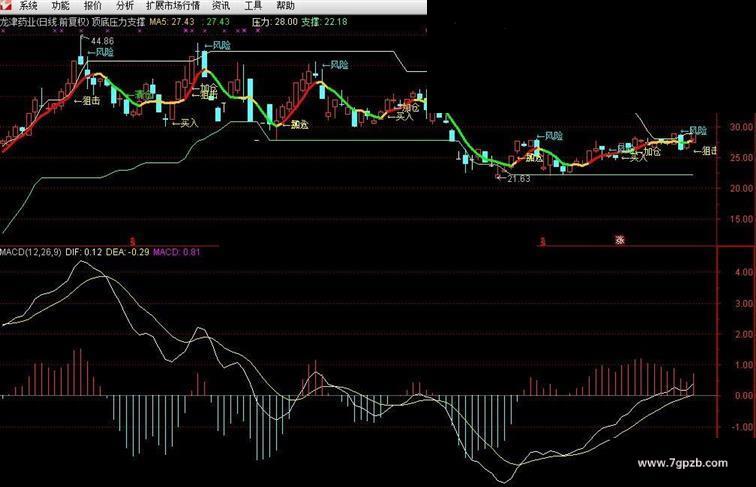Screen dimensions: 756x487
Task: Open the 资讯 menu
Action: point(221,6)
